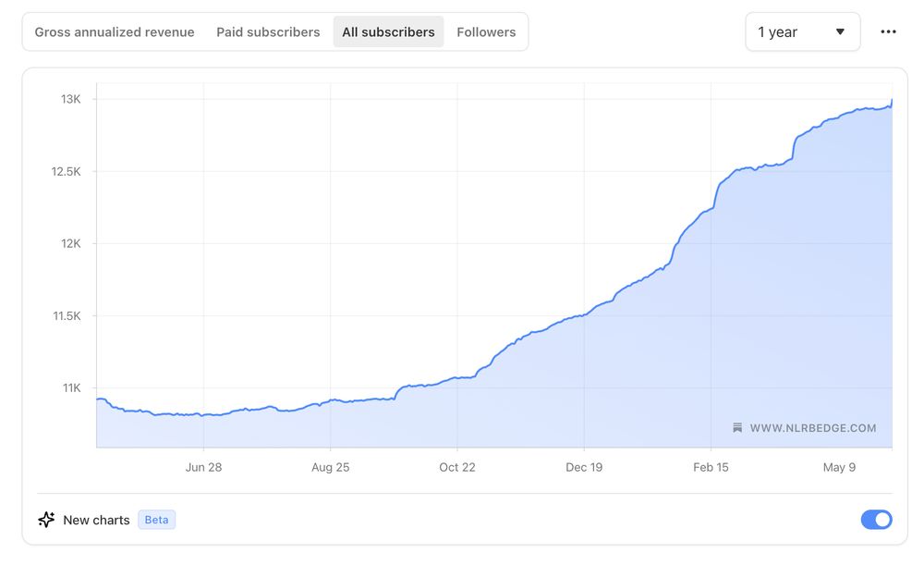Switch to Gross annualized revenue tab
Image resolution: width=924 pixels, height=565 pixels.
115,31
